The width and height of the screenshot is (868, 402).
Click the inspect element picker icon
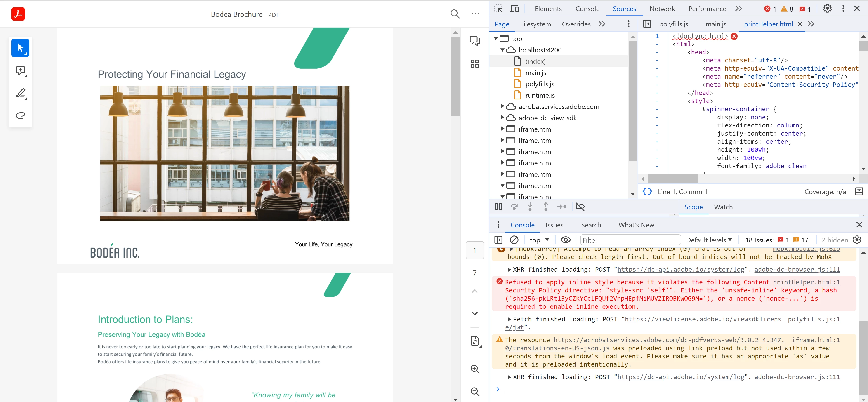pyautogui.click(x=498, y=9)
